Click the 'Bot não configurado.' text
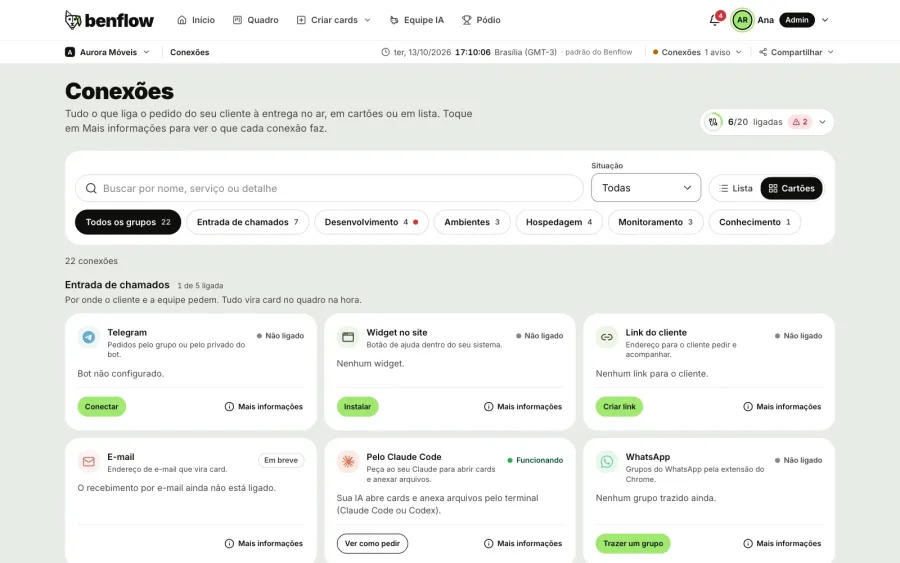 (121, 374)
